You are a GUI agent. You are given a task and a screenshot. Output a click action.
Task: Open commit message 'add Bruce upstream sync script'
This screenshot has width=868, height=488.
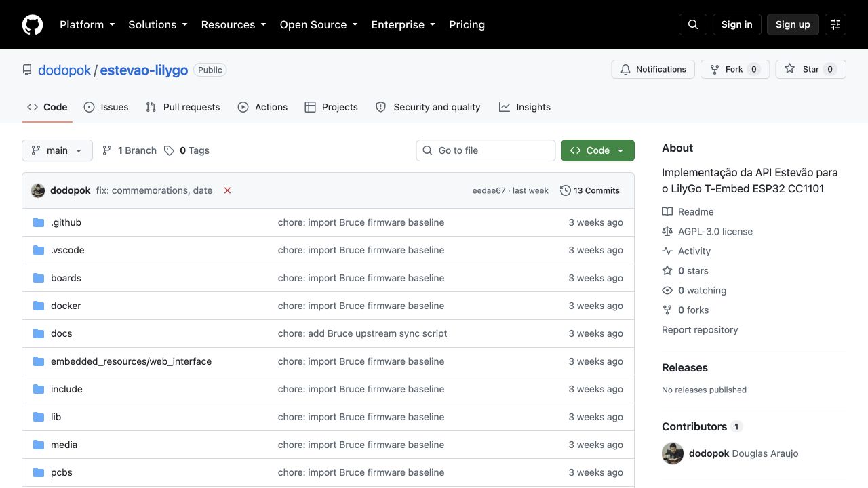click(362, 333)
